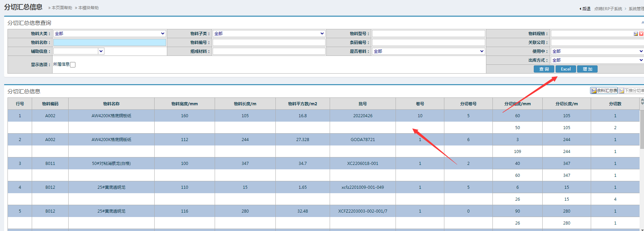Click the 下推分切单 toolbar button

[x=631, y=91]
